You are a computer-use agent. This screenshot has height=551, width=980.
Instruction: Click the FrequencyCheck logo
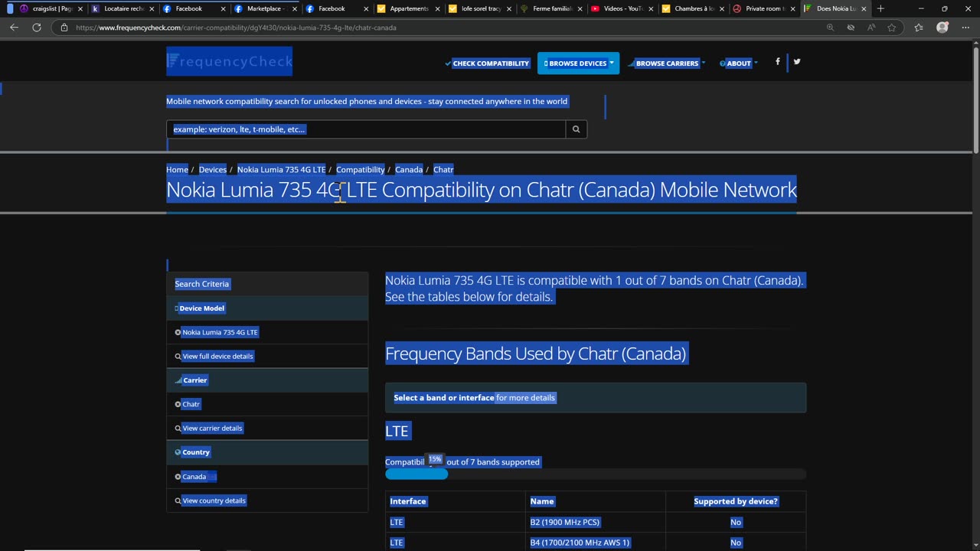pyautogui.click(x=229, y=61)
